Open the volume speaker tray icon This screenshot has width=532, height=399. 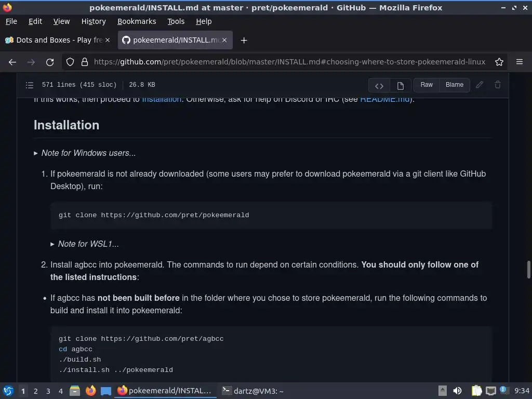point(457,391)
